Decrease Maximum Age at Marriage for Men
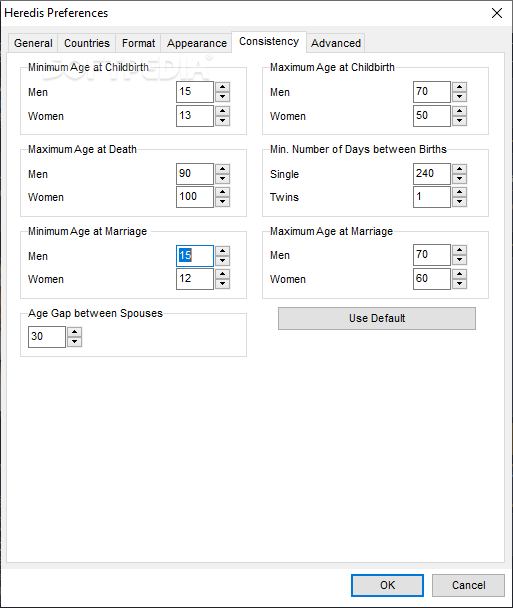This screenshot has width=513, height=608. tap(459, 260)
